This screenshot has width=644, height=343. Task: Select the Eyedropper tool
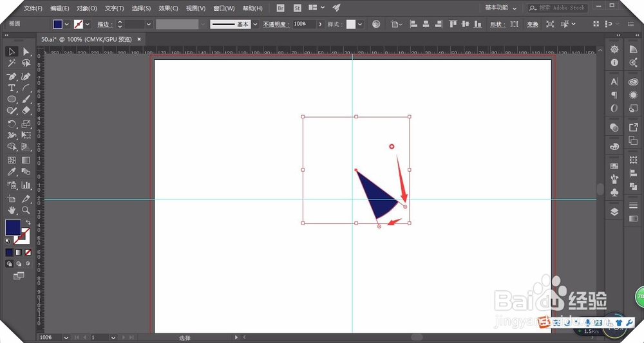(12, 171)
